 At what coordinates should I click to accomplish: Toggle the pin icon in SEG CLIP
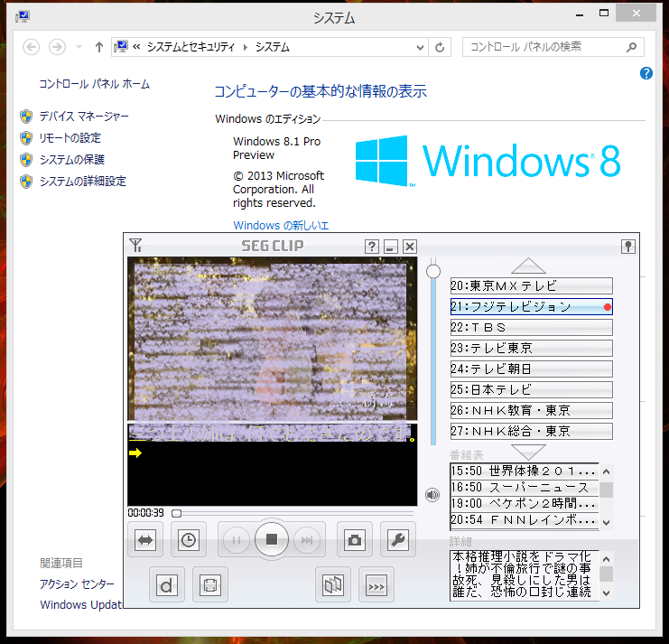point(628,247)
